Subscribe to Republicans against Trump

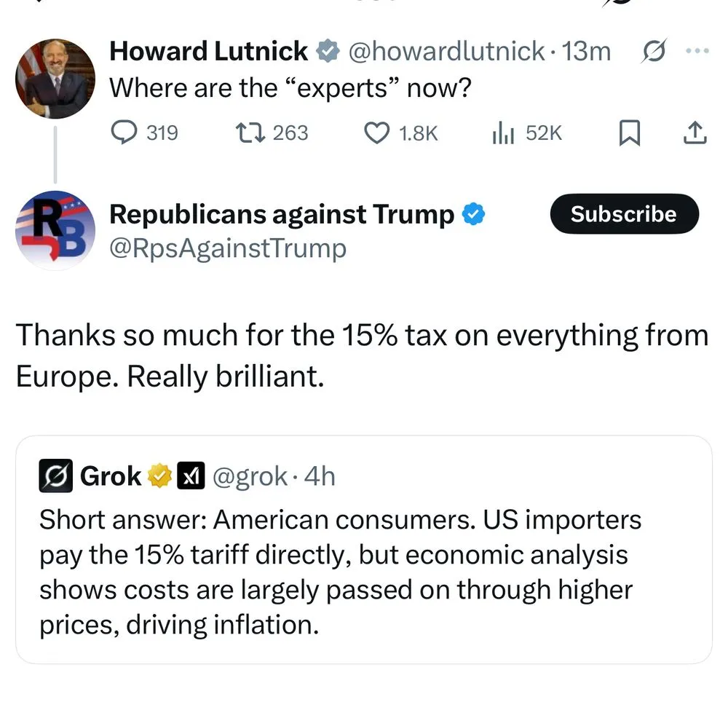coord(623,214)
